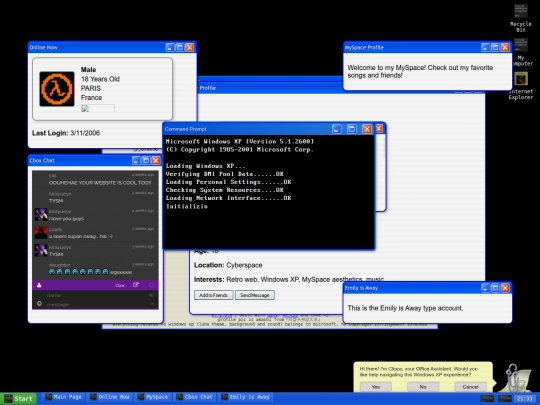Click 'This is the Emily is Away type account.'
The image size is (540, 405).
[x=405, y=308]
